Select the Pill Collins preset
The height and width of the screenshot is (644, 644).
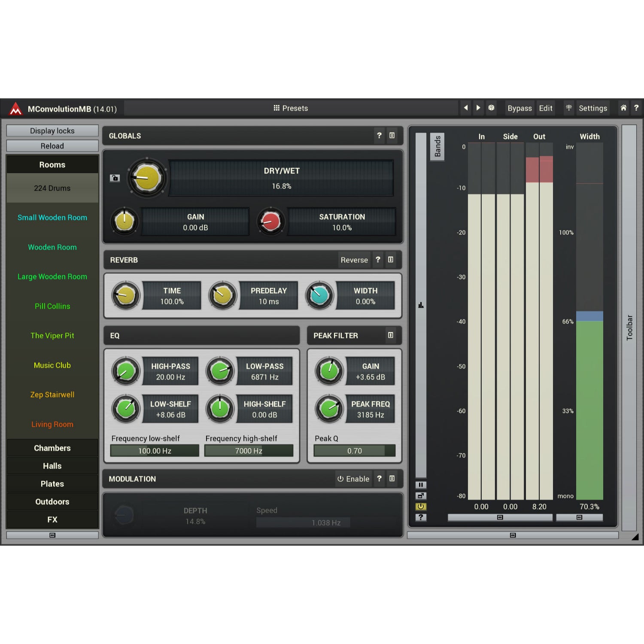pyautogui.click(x=52, y=306)
